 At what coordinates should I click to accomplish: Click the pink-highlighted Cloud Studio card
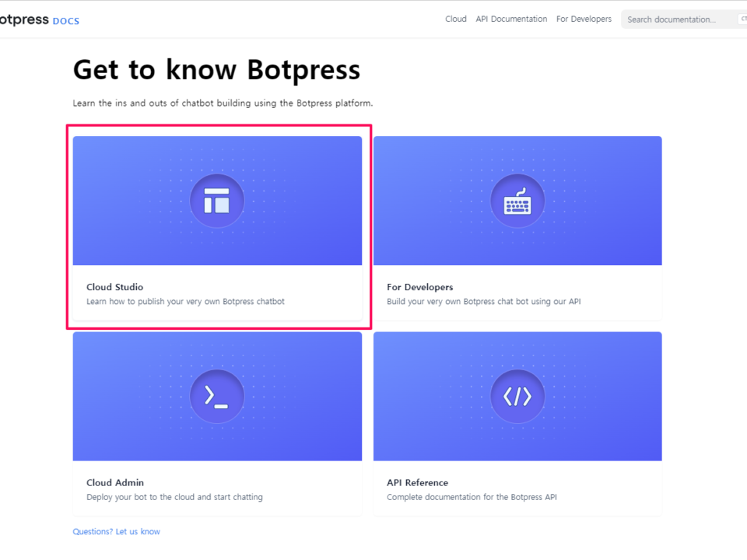(x=219, y=226)
